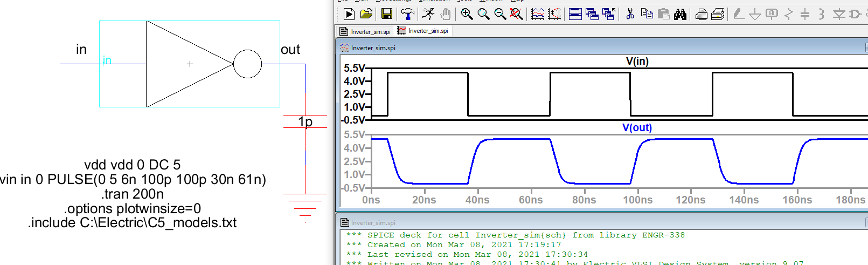The height and width of the screenshot is (265, 868).
Task: Click the crossed-out magnifier zoom icon
Action: pyautogui.click(x=517, y=15)
